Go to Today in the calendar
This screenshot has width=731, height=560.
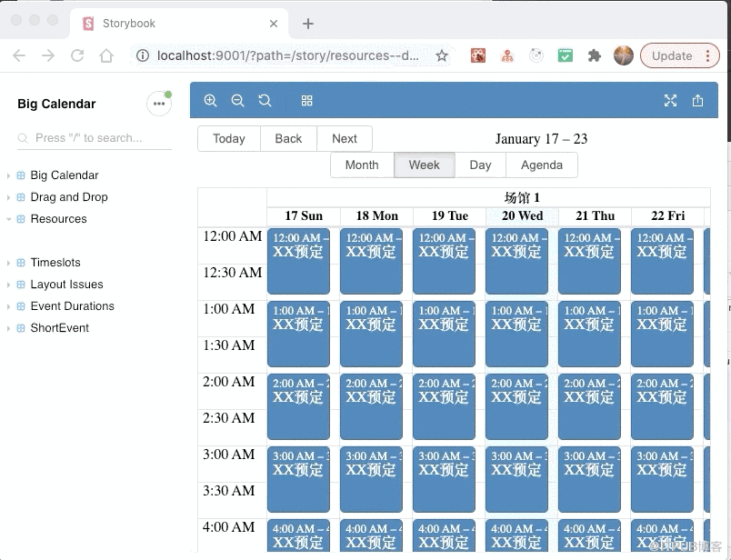(229, 138)
